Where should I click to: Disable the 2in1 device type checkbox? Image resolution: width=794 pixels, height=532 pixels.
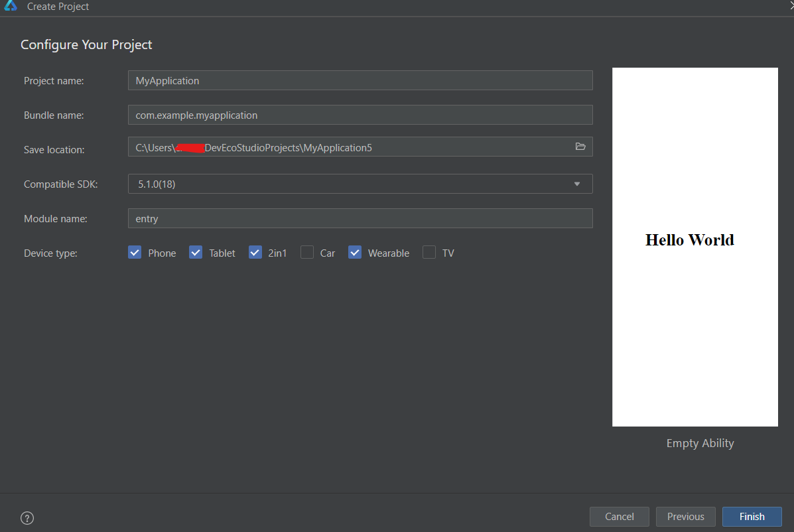click(255, 252)
